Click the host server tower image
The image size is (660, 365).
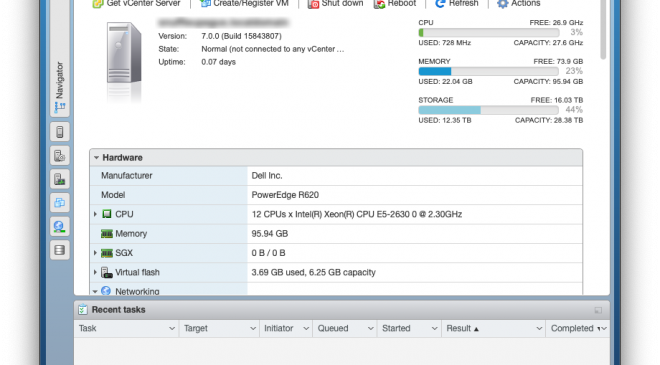(x=124, y=53)
